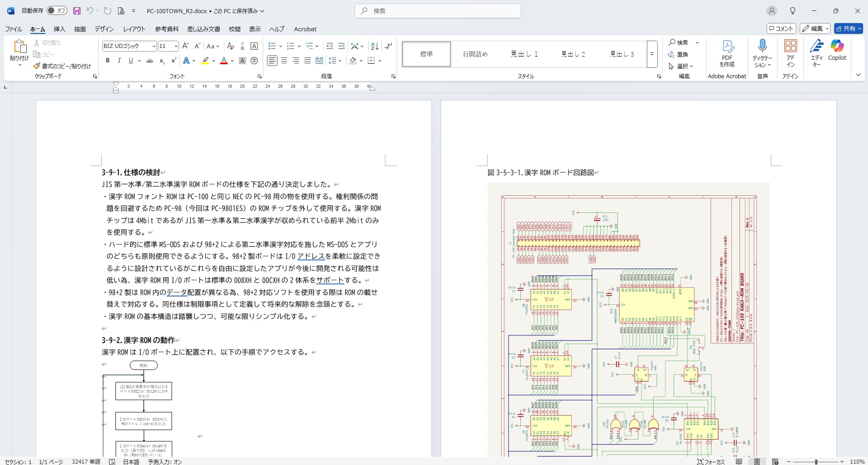868x465 pixels.
Task: Click the Share (共有) button
Action: 849,28
